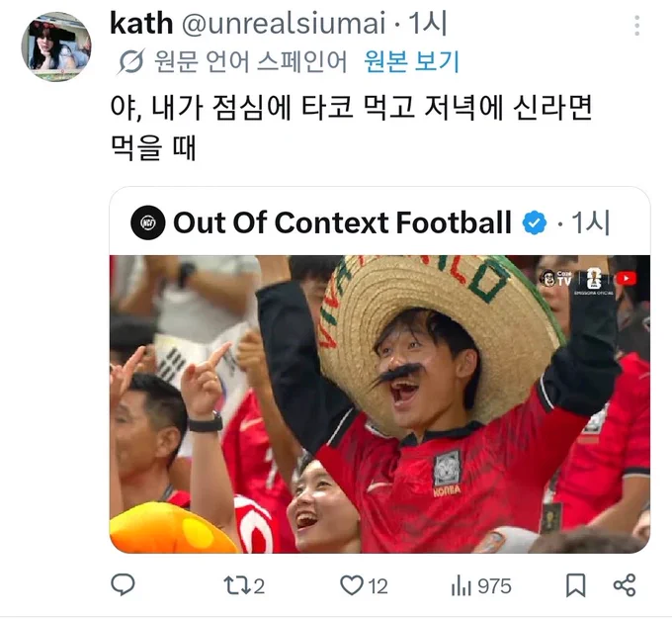Click the translation icon beside 원문 언어
The height and width of the screenshot is (619, 672).
131,61
